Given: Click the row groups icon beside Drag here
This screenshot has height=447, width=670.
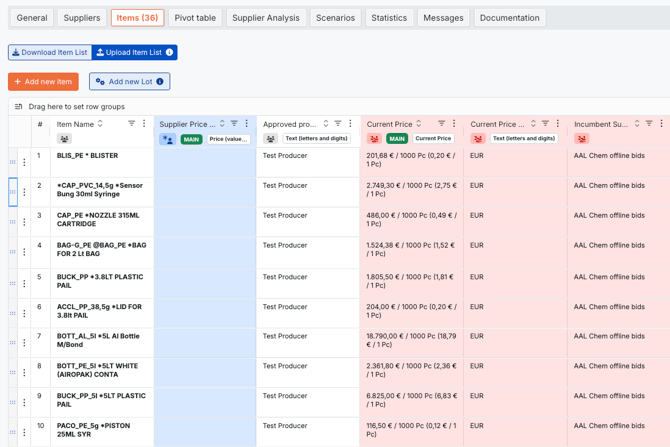Looking at the screenshot, I should [18, 106].
